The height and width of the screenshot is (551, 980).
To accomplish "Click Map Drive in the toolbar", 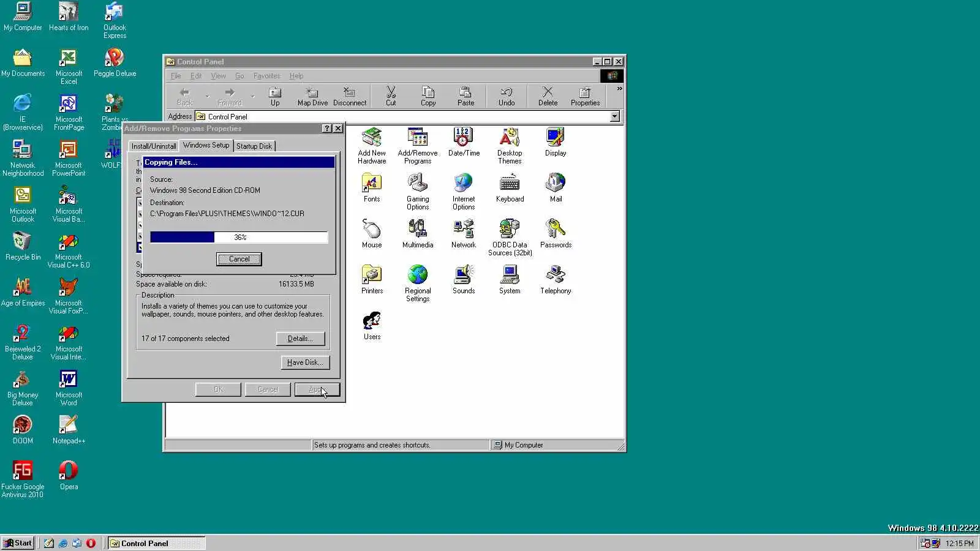I will point(312,96).
